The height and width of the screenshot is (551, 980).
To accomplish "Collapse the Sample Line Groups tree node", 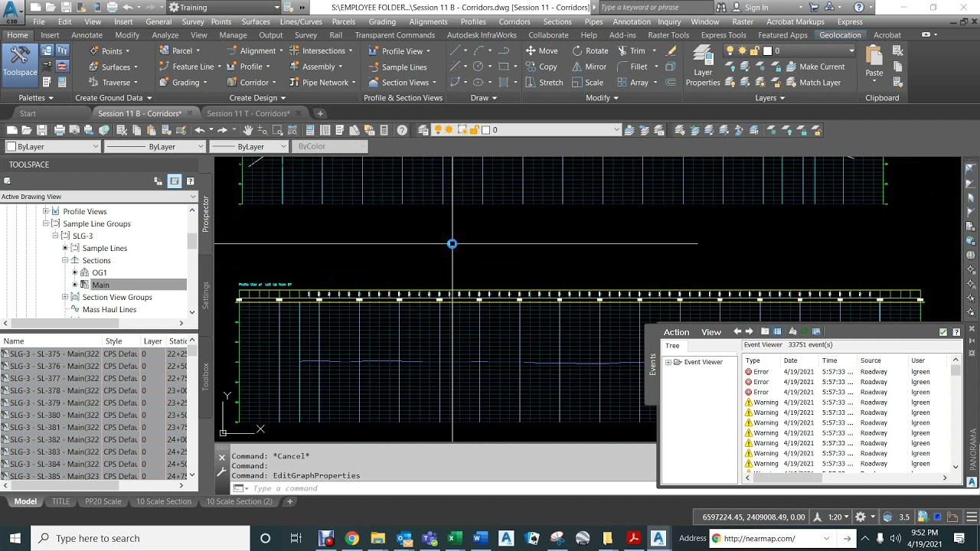I will click(x=46, y=223).
